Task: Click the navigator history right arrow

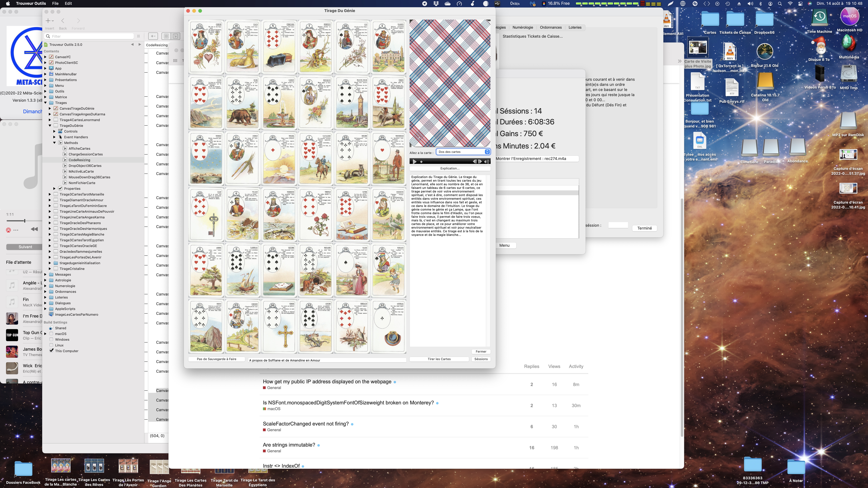Action: coord(140,44)
